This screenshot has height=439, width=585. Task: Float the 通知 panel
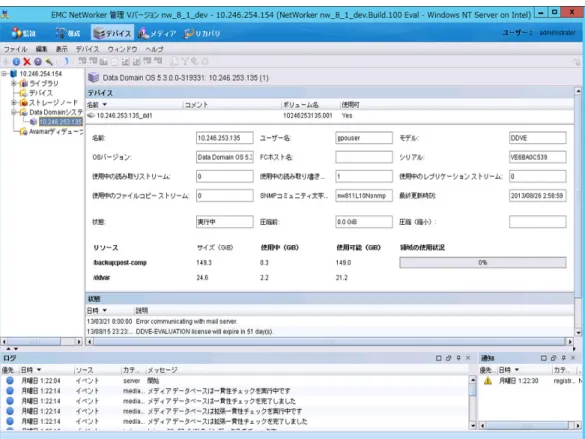(554, 358)
